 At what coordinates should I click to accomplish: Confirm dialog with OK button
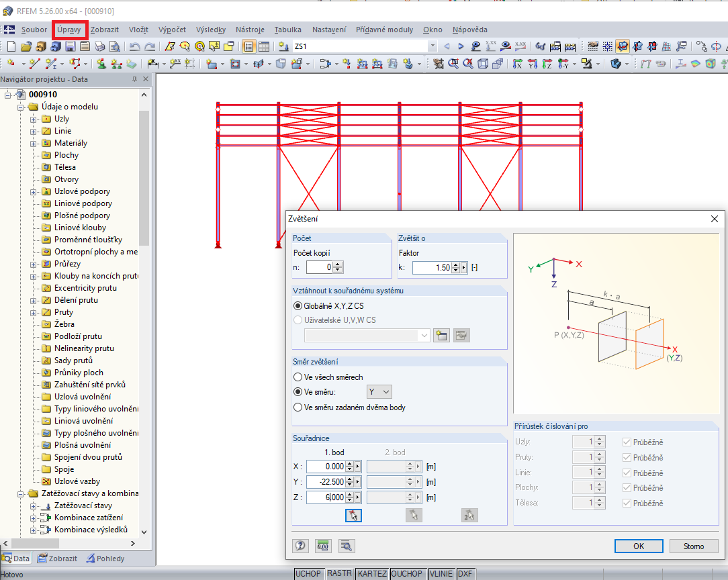pos(639,546)
